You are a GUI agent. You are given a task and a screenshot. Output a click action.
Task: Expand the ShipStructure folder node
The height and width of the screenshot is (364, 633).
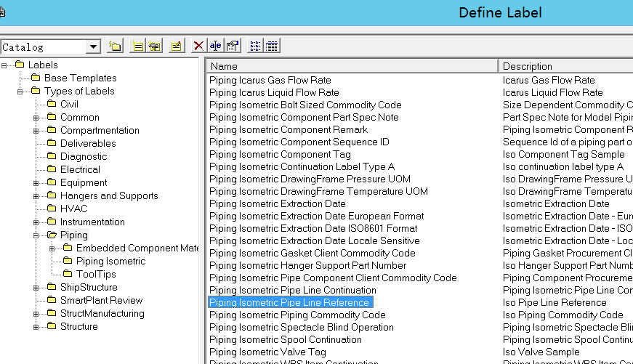point(36,288)
